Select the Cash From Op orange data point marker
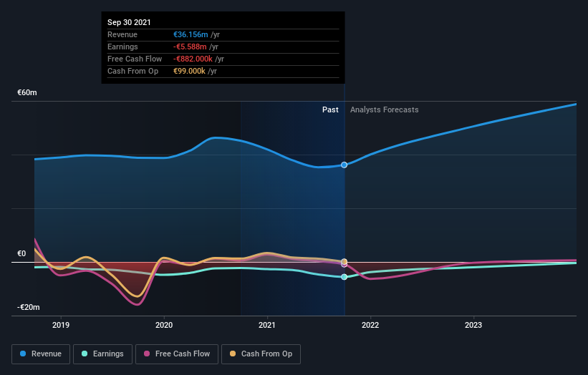The width and height of the screenshot is (588, 375). [x=344, y=261]
